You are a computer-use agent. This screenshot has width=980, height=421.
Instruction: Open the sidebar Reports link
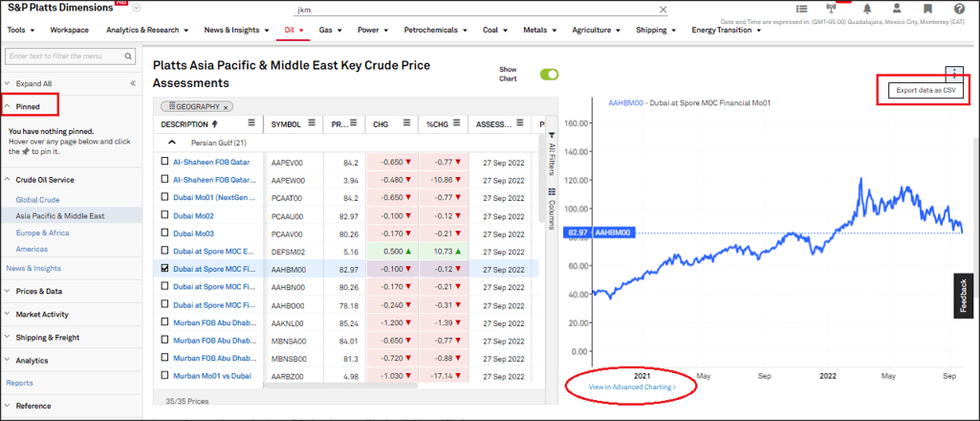click(19, 383)
